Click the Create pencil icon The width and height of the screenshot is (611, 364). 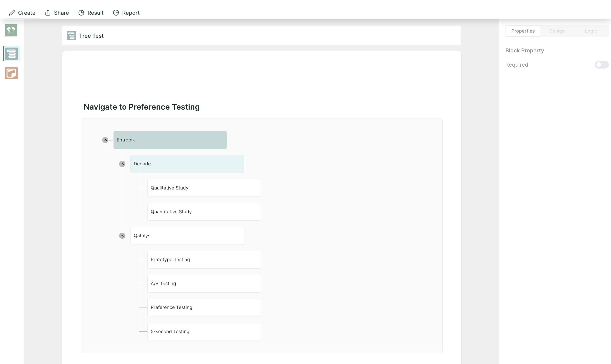point(12,13)
